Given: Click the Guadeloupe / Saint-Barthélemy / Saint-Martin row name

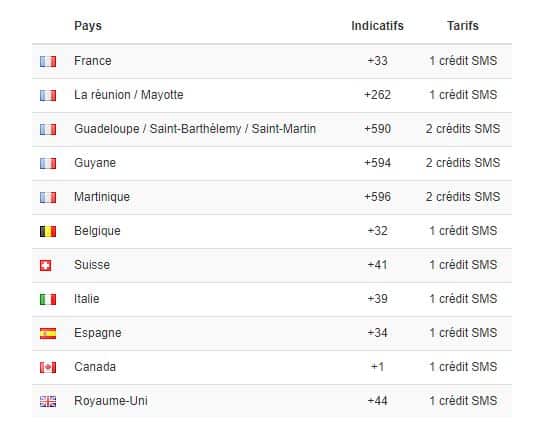Looking at the screenshot, I should coord(195,129).
